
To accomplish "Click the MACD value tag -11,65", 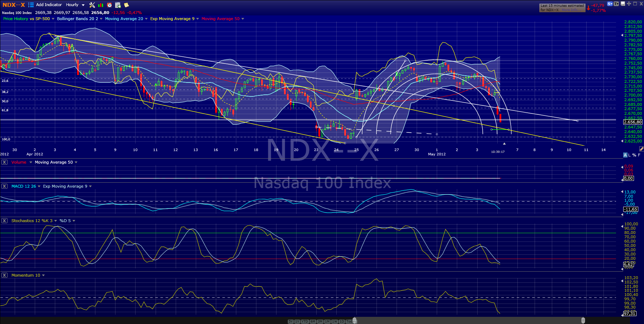I will pyautogui.click(x=631, y=209).
